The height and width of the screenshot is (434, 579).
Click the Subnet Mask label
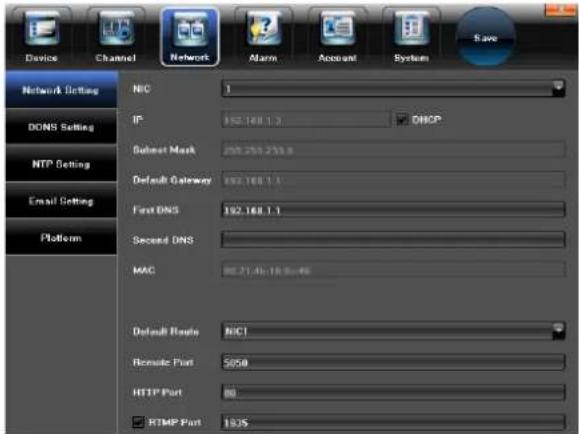click(164, 150)
